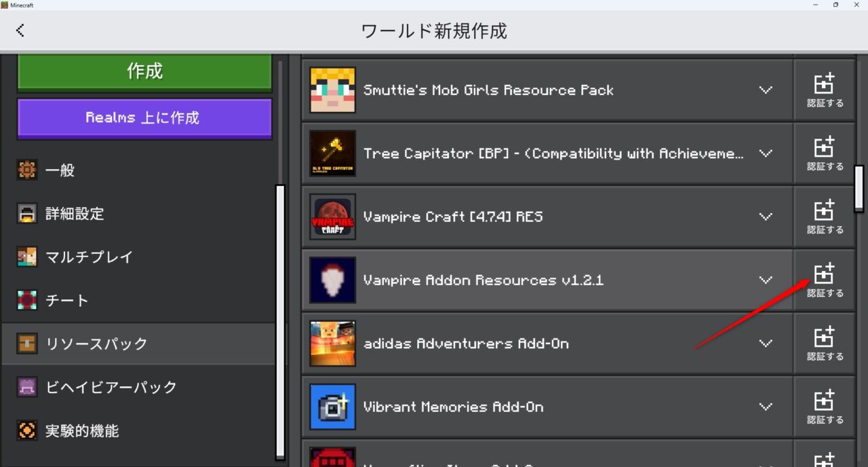This screenshot has width=868, height=467.
Task: Expand Vampire Craft [4.7.4] RES details
Action: [766, 217]
